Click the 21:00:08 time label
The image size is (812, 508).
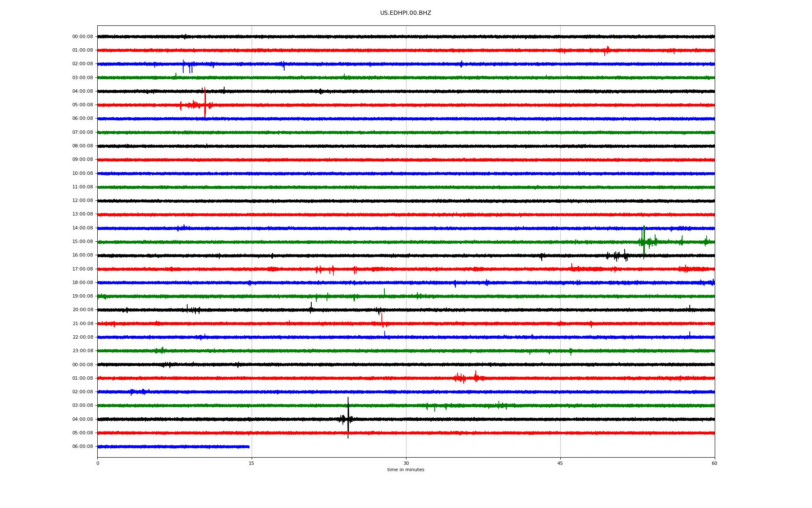coord(82,324)
